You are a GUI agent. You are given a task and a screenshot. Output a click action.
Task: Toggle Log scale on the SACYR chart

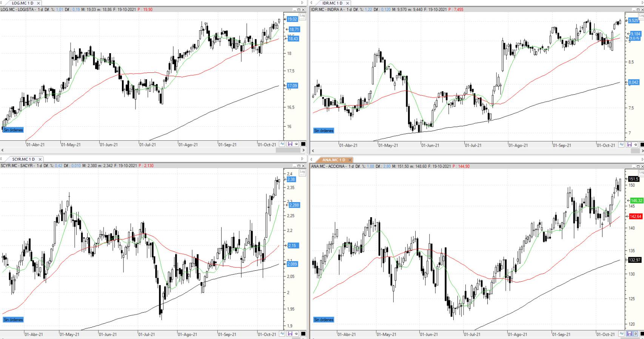(302, 172)
